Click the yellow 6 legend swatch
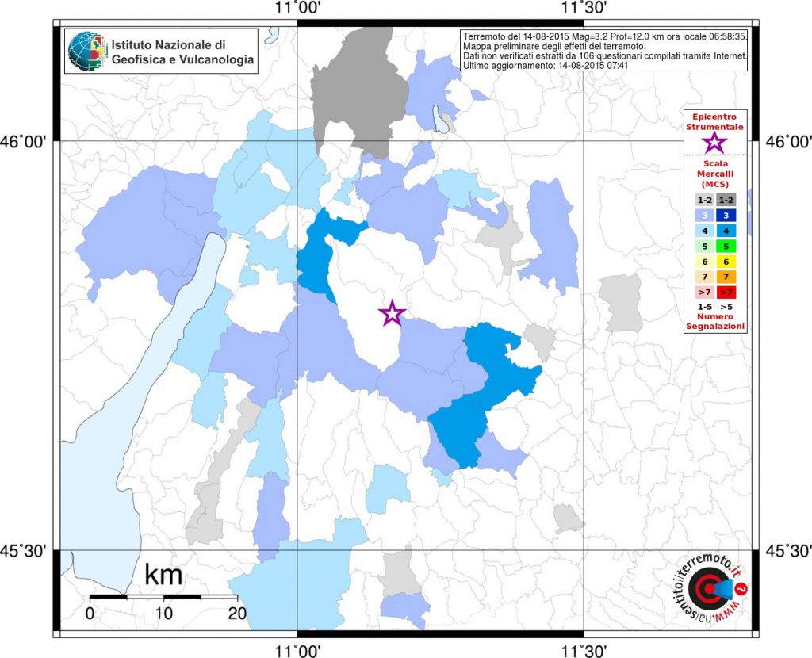Image resolution: width=812 pixels, height=658 pixels. click(726, 262)
